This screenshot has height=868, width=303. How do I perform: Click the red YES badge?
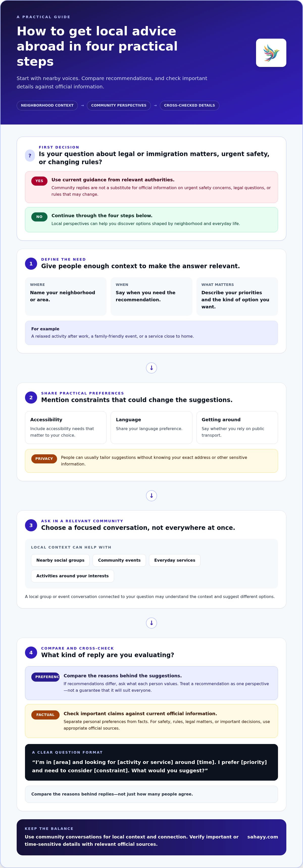tap(39, 181)
